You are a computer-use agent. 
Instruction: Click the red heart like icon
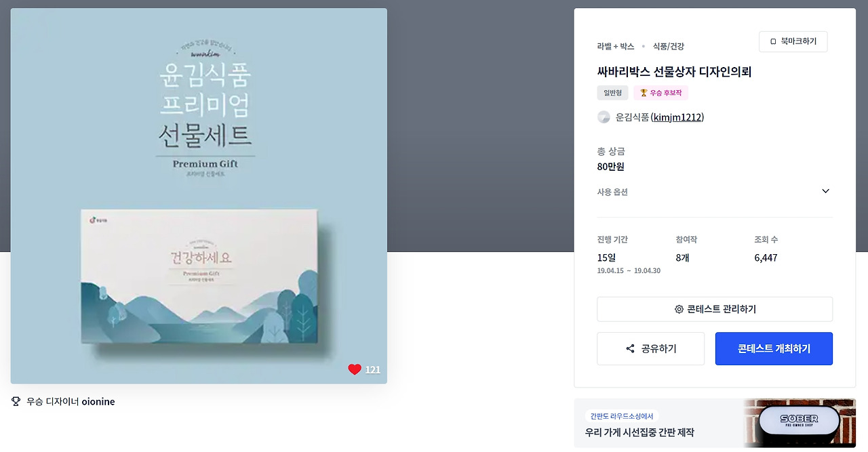tap(355, 369)
